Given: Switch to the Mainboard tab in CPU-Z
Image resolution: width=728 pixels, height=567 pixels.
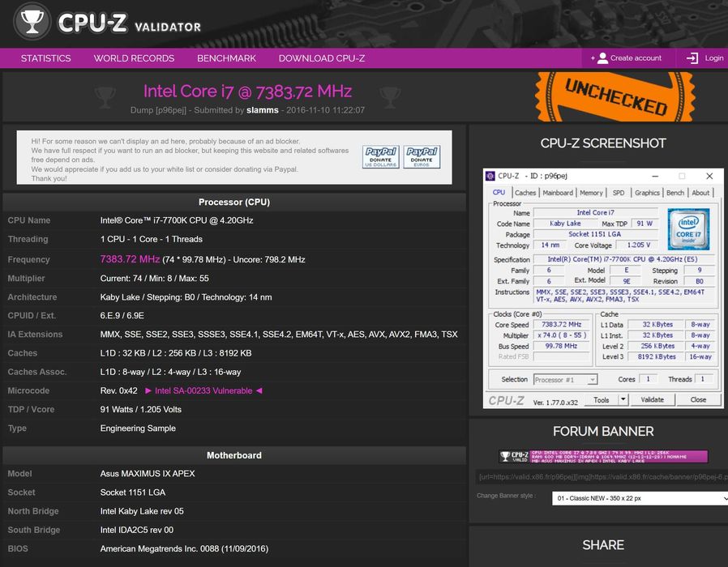Looking at the screenshot, I should click(558, 193).
